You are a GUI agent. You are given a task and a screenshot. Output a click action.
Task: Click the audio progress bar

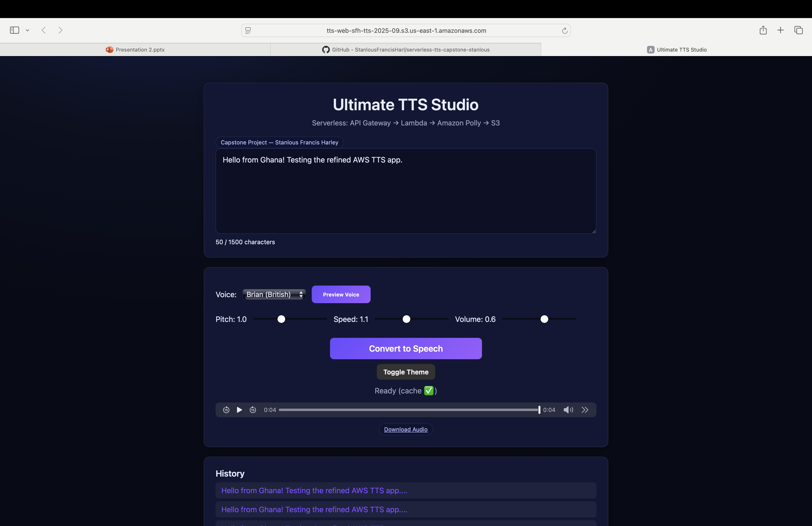click(x=409, y=410)
